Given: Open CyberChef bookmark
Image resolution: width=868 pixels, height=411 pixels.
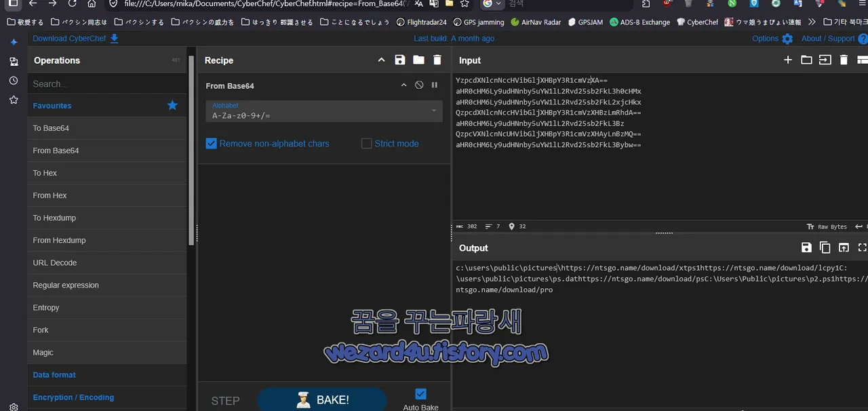Looking at the screenshot, I should pos(697,22).
